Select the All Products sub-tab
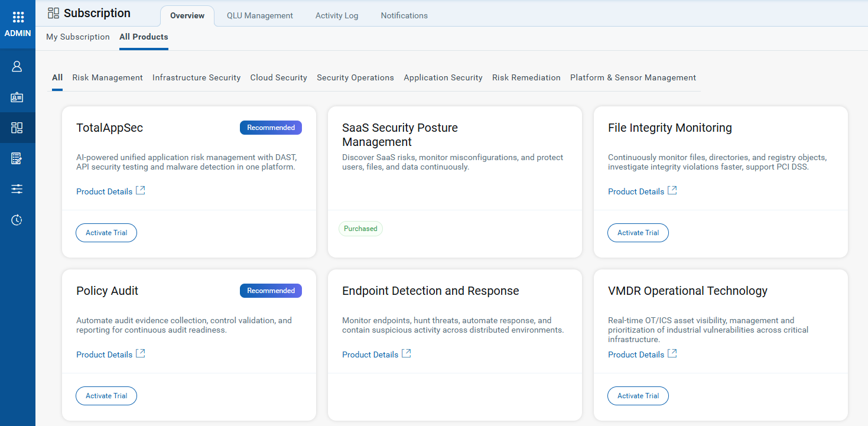 (144, 37)
